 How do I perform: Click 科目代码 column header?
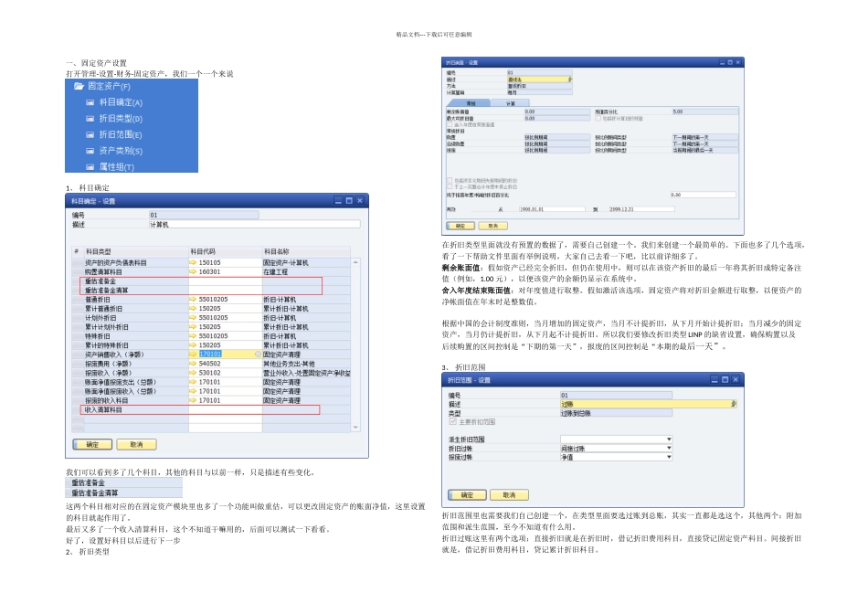[226, 251]
